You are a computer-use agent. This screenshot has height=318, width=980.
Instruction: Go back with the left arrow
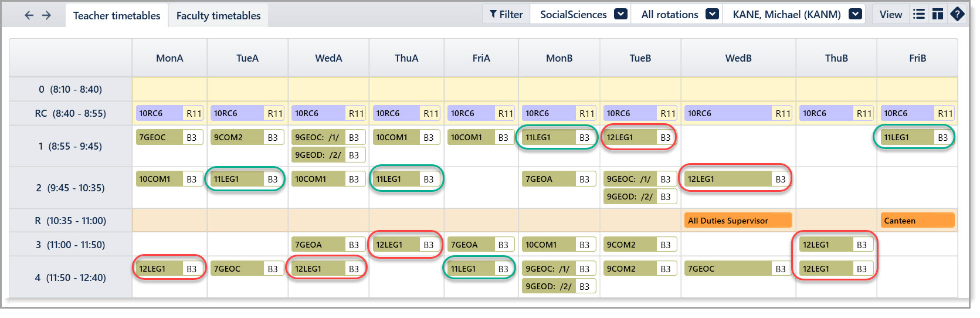click(x=29, y=15)
